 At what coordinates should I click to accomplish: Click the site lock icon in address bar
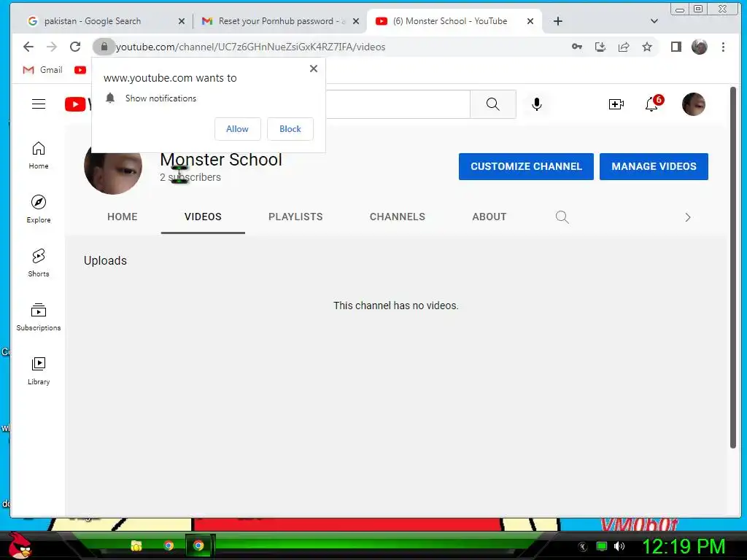point(104,47)
